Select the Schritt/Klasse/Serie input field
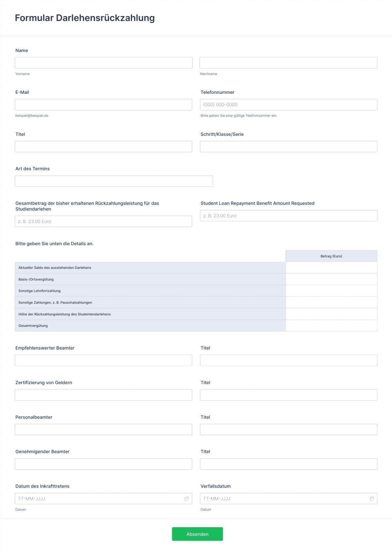 [288, 146]
